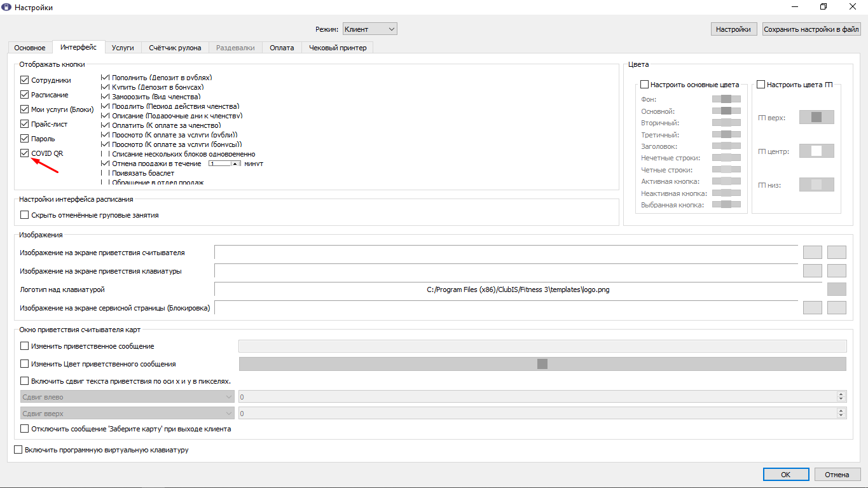Click the logo.png path field
The width and height of the screenshot is (868, 488).
coord(518,289)
